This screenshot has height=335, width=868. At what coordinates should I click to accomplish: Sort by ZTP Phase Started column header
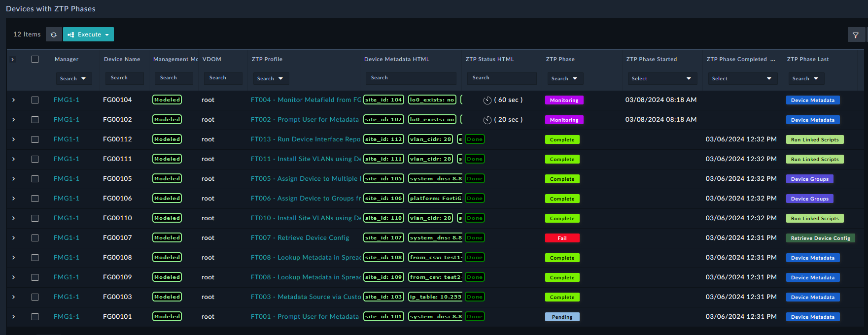click(652, 59)
